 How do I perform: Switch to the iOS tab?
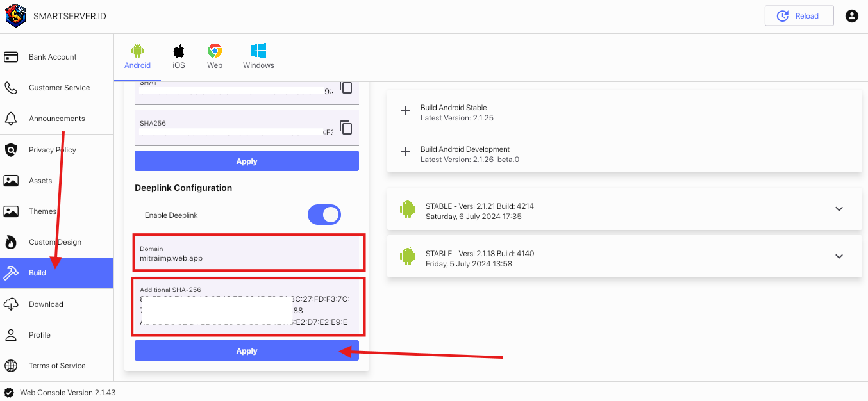pos(178,56)
